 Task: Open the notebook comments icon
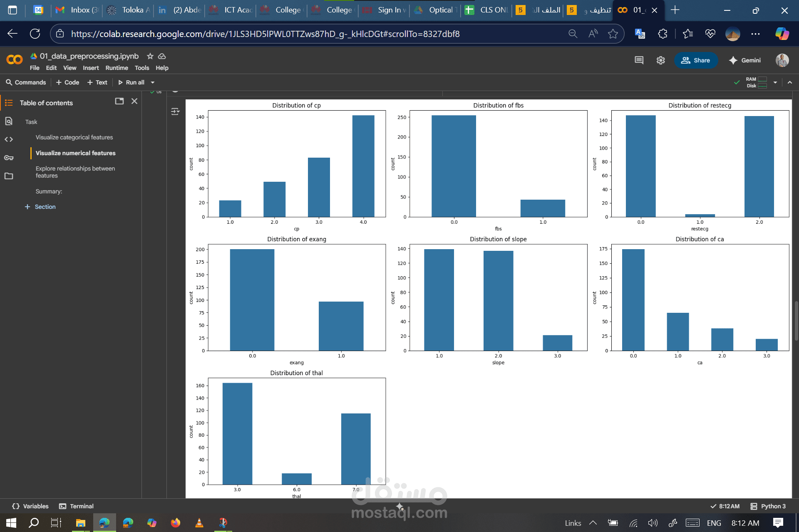[x=639, y=60]
